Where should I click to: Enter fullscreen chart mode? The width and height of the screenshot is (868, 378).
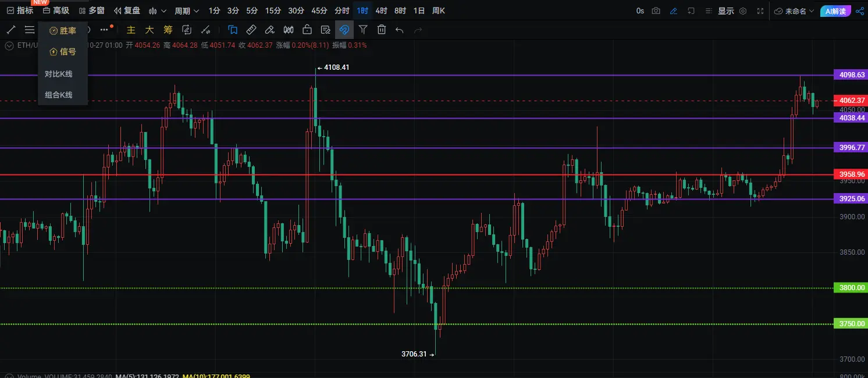coord(760,10)
